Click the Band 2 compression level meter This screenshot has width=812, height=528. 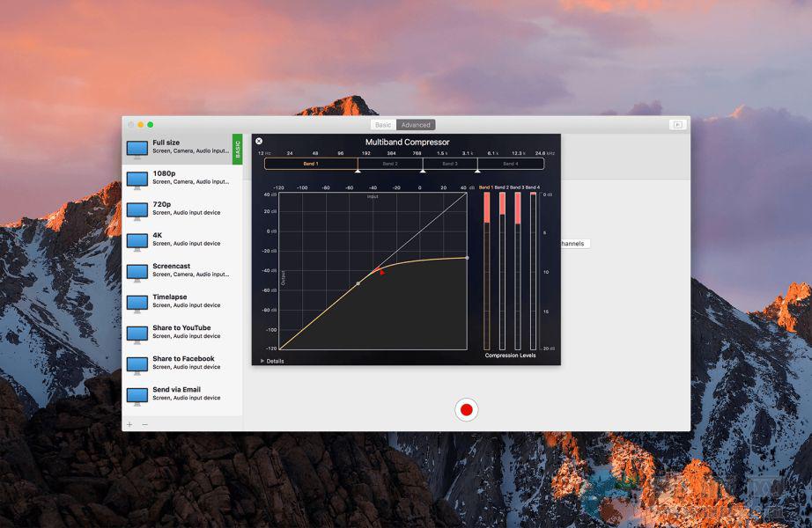point(502,271)
